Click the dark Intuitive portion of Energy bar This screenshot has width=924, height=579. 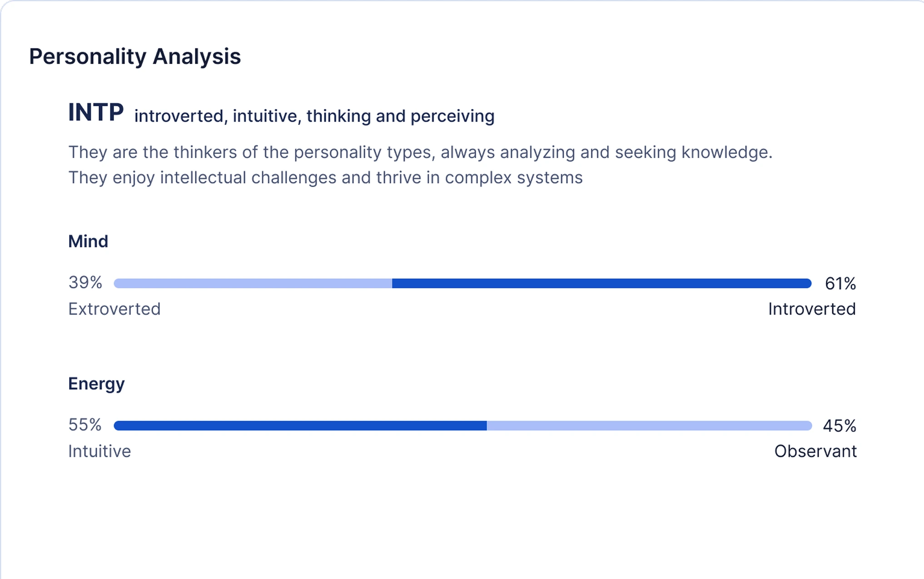[x=300, y=426]
